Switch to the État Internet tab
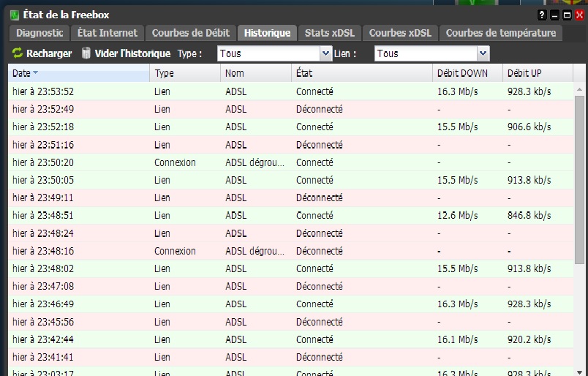Image resolution: width=588 pixels, height=376 pixels. [108, 33]
